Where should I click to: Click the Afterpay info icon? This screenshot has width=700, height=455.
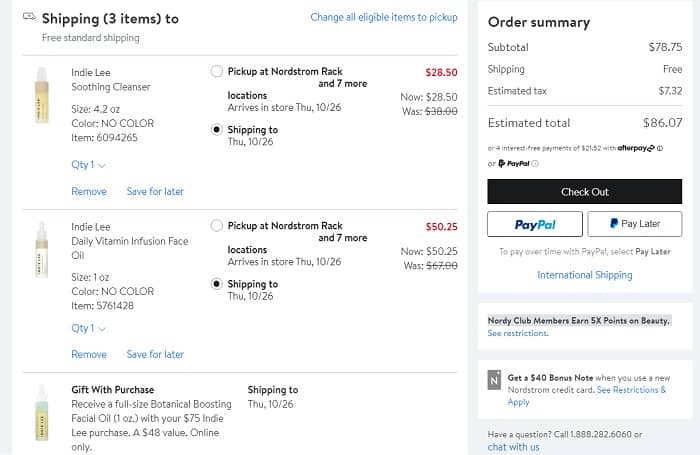coord(660,148)
